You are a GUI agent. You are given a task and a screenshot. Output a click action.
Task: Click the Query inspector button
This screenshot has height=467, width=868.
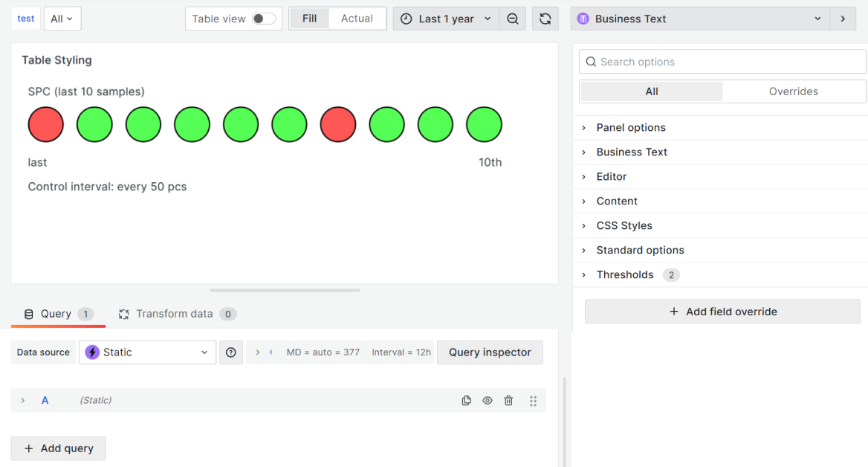tap(490, 352)
